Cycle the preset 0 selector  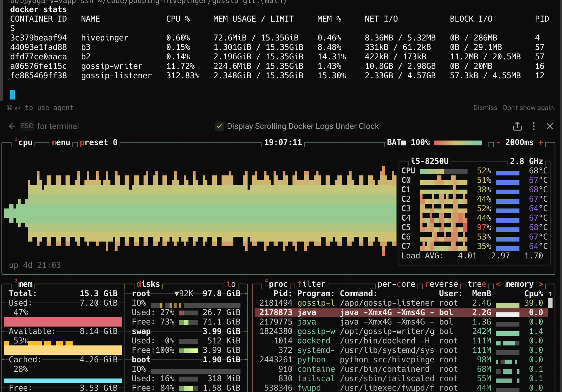coord(98,142)
